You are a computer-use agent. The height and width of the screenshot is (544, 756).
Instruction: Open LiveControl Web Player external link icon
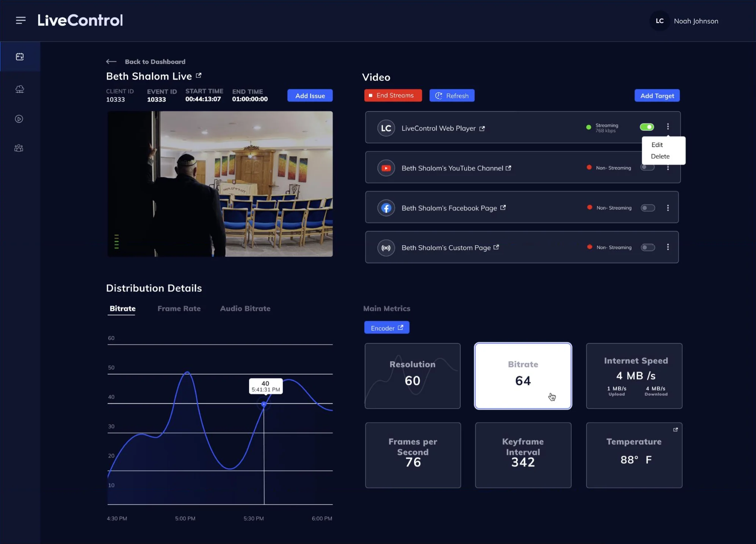pyautogui.click(x=482, y=129)
